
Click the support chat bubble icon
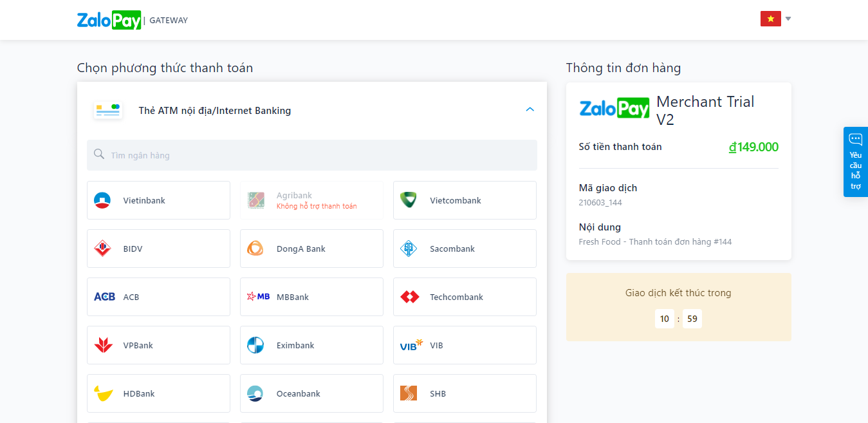point(856,139)
